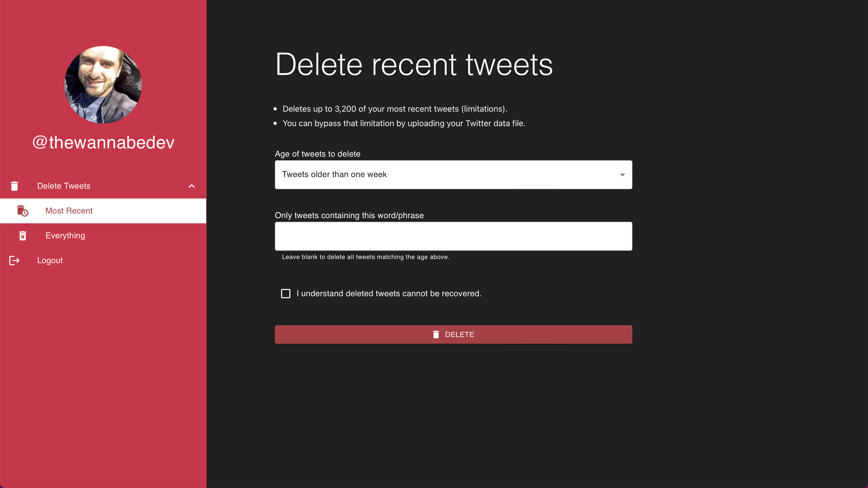
Task: Click the word/phrase filter input field
Action: click(453, 236)
